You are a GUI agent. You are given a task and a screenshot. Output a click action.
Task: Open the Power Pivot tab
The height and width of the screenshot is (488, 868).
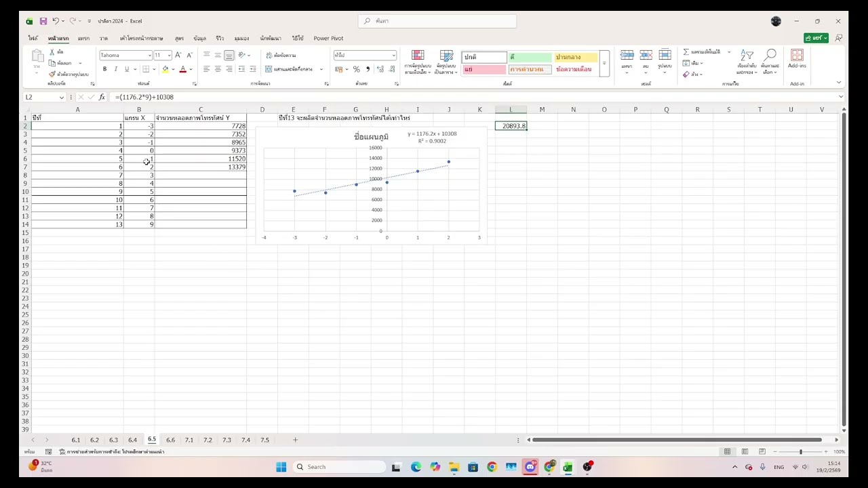pos(328,38)
